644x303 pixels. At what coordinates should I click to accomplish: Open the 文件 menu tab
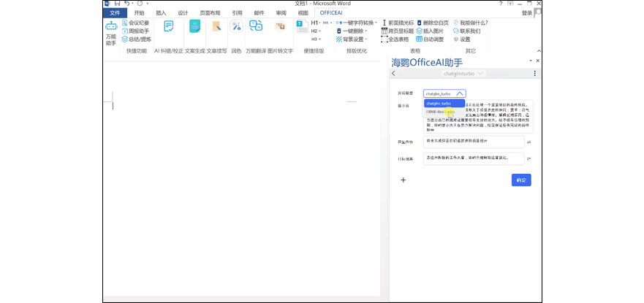tap(114, 12)
